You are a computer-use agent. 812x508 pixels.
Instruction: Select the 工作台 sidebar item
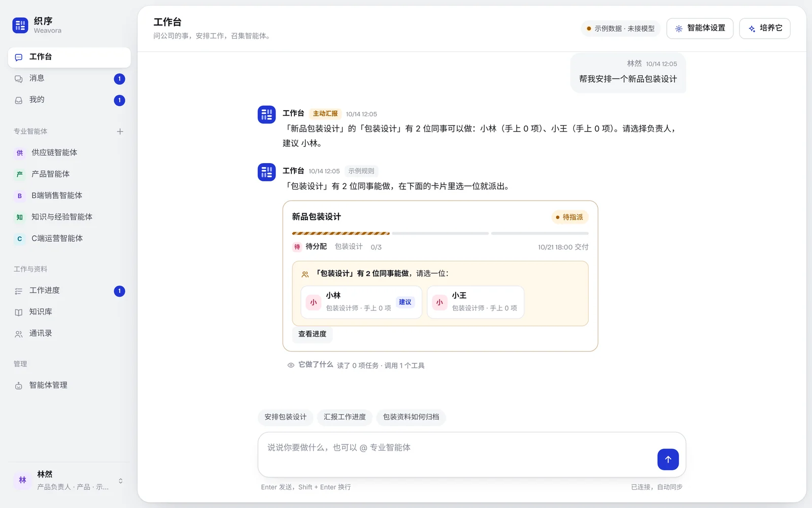click(69, 57)
